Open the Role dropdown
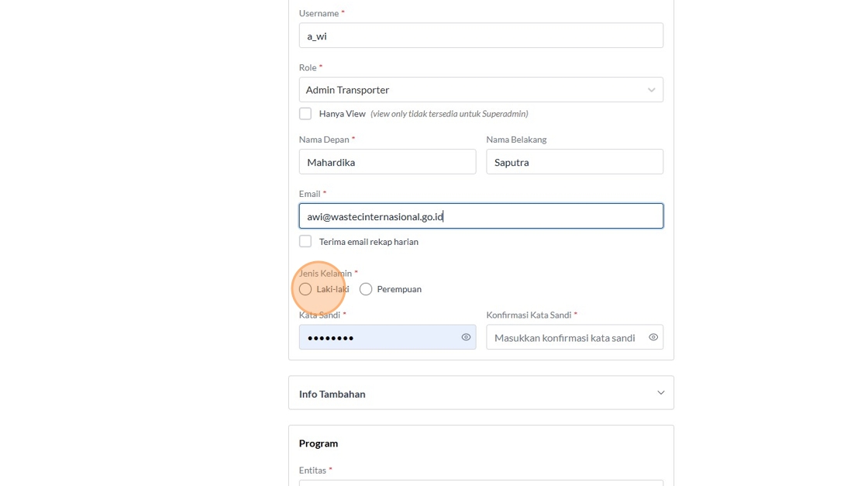The height and width of the screenshot is (486, 868). click(x=480, y=90)
